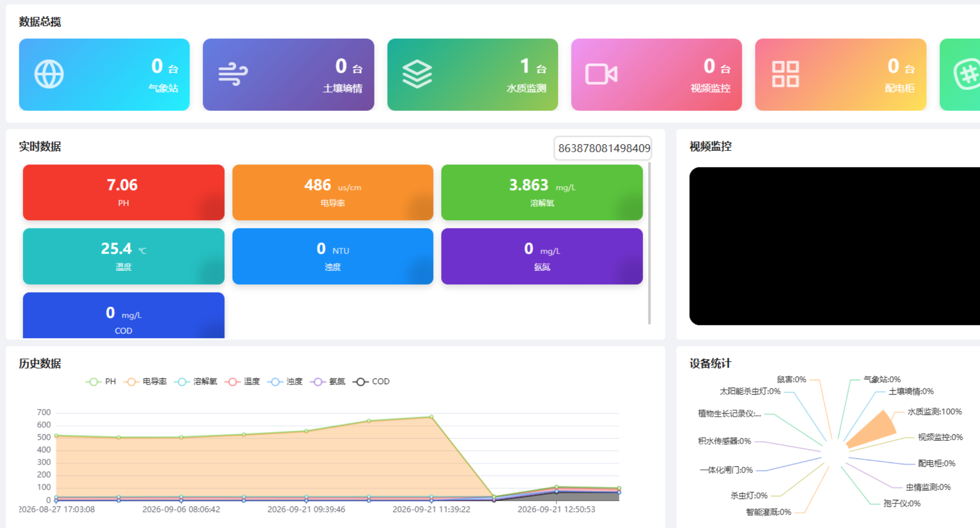Click the 积水传感器:0% pie label

724,441
